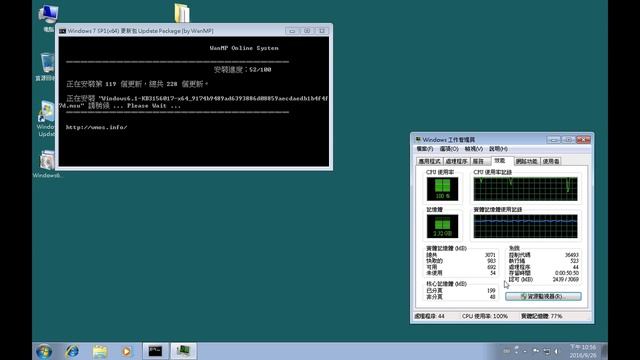Screen dimensions: 640x360
Task: Click the Show Desktop strip at taskbar end
Action: (604, 351)
